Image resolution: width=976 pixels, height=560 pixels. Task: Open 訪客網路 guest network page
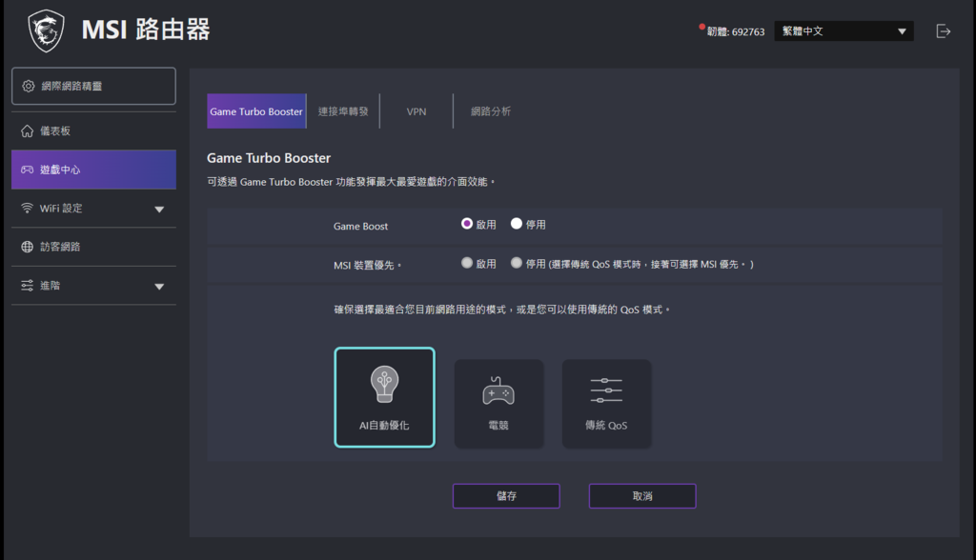pyautogui.click(x=93, y=247)
